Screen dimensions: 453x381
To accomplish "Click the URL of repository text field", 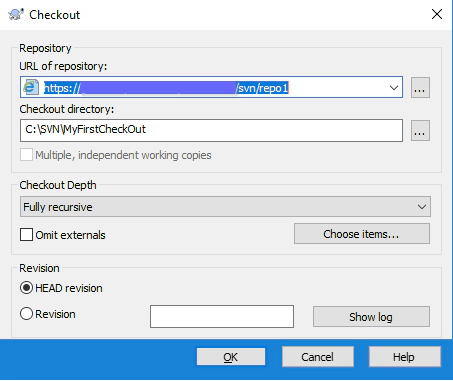I will [x=211, y=87].
